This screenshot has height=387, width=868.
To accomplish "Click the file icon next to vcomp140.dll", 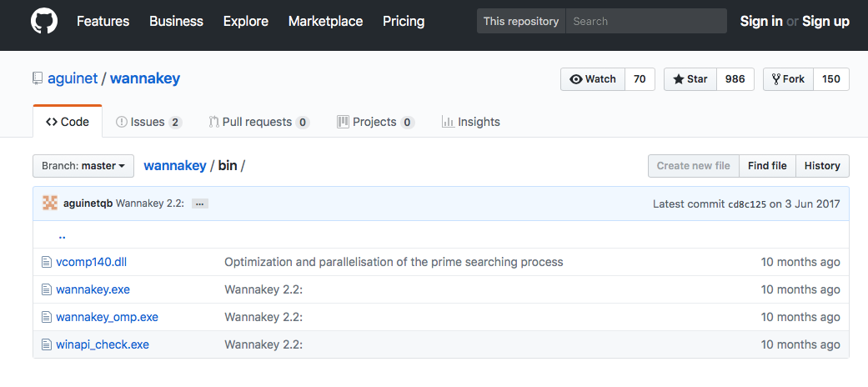I will tap(47, 262).
